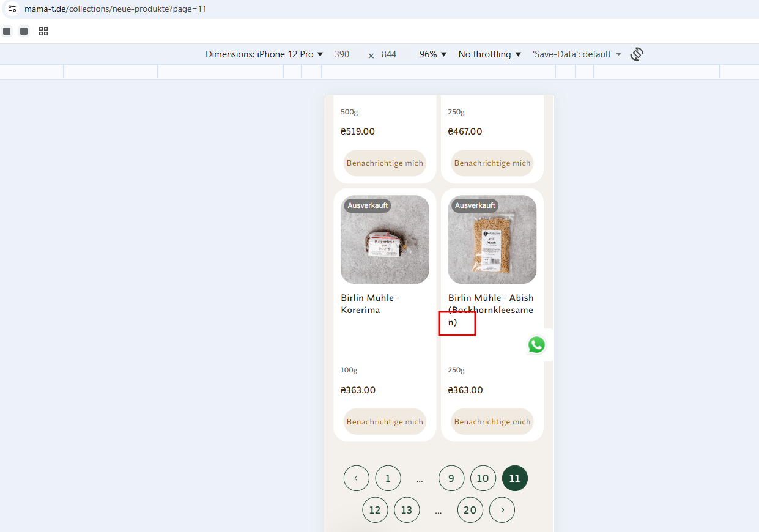This screenshot has height=532, width=759.
Task: Open the WhatsApp chat button
Action: [x=536, y=345]
